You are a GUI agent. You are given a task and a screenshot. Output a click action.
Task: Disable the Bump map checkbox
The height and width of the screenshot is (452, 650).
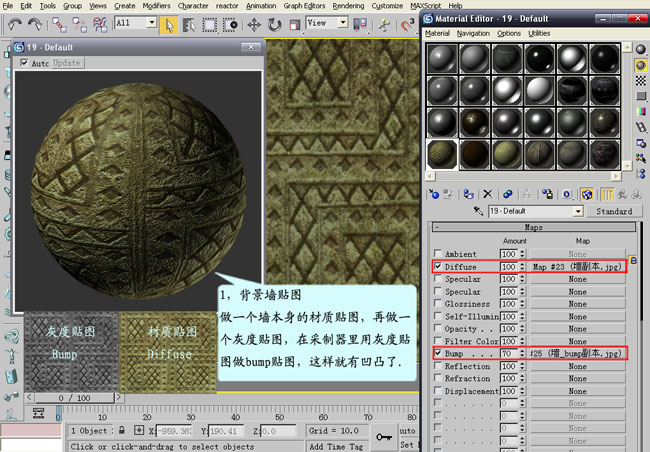tap(438, 354)
